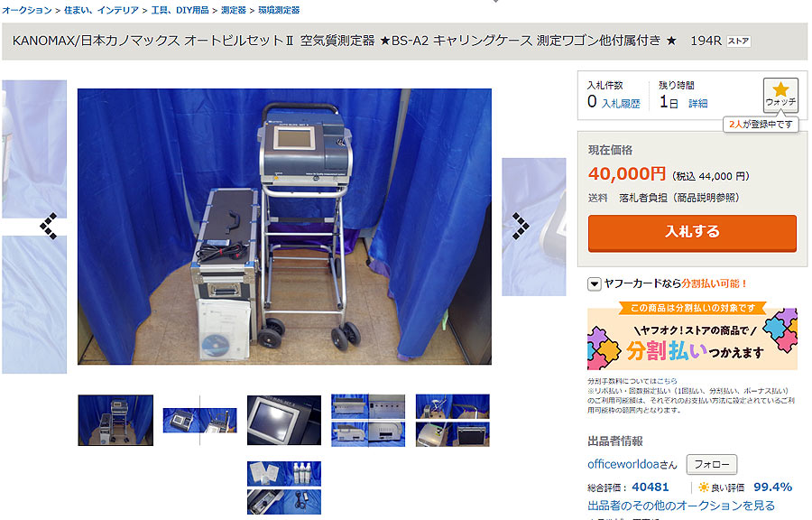Click オークション breadcrumb link
This screenshot has height=520, width=812.
click(27, 10)
